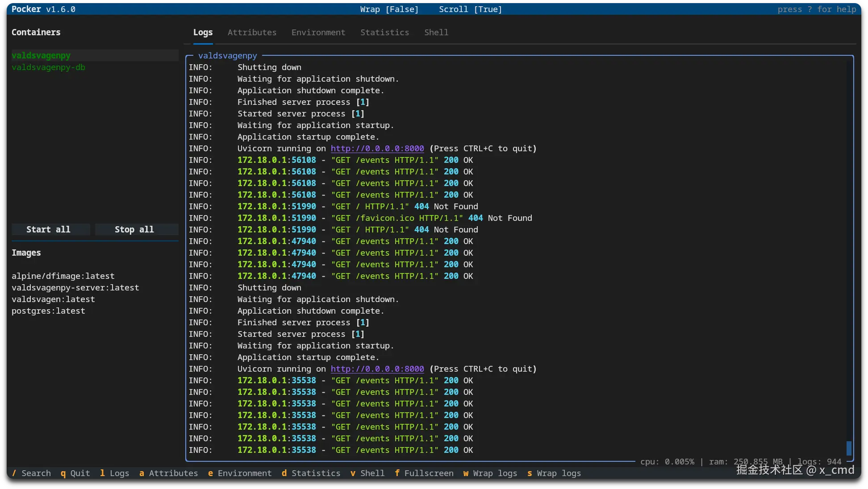This screenshot has width=868, height=489.
Task: Click the first 'Shutting down' log line
Action: point(245,67)
